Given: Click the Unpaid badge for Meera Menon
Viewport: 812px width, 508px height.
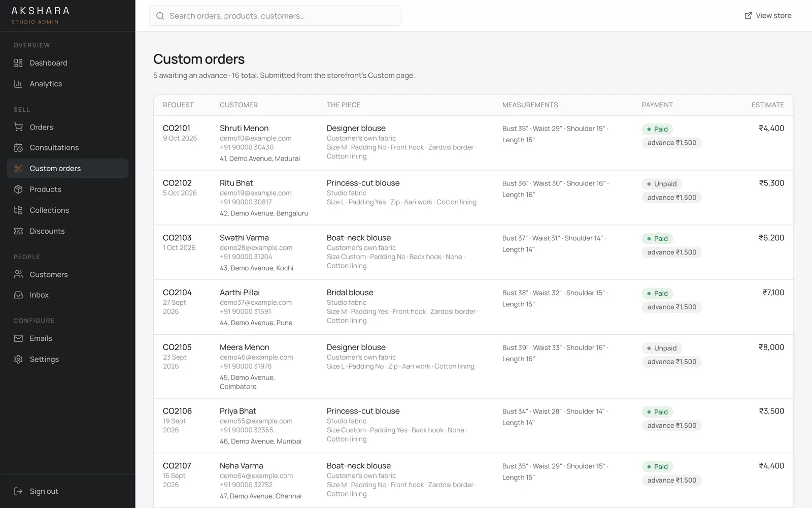Looking at the screenshot, I should tap(662, 348).
